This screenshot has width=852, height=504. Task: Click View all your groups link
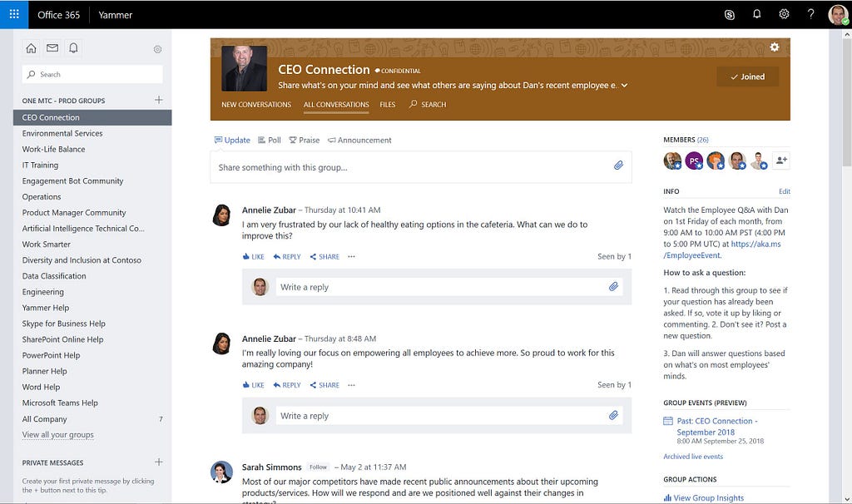click(57, 434)
